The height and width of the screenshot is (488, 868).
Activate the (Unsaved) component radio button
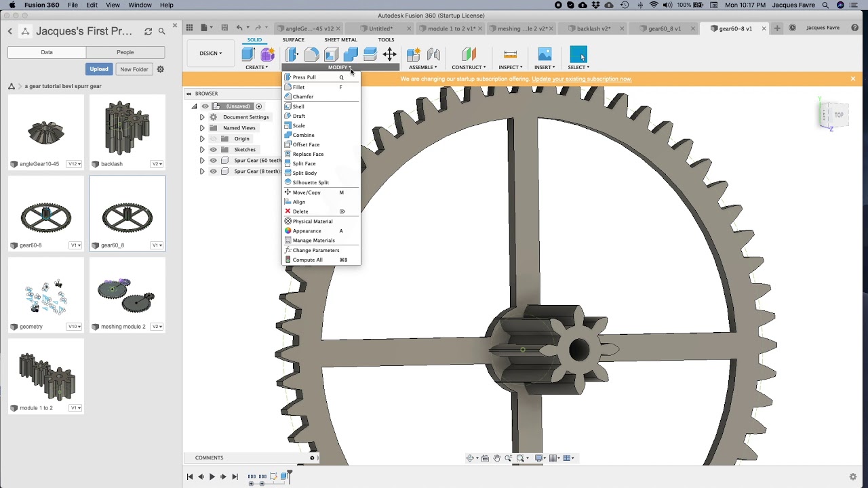(x=258, y=106)
